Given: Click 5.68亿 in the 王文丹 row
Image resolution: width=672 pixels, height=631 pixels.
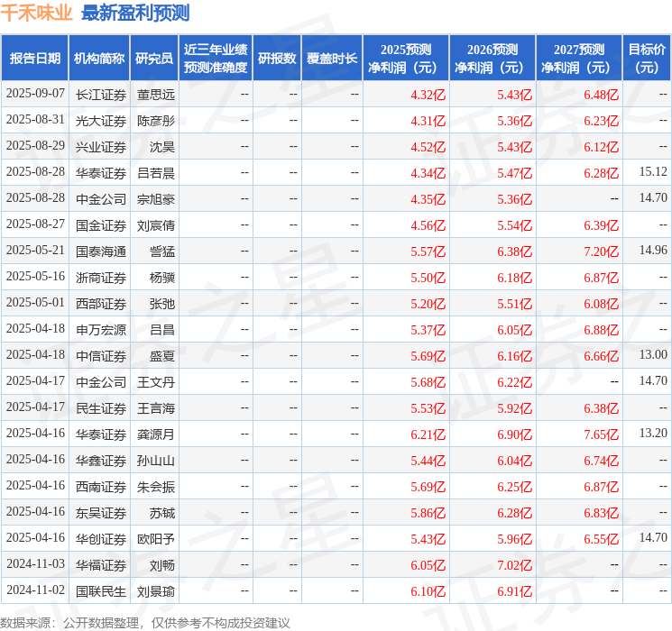Looking at the screenshot, I should [428, 381].
